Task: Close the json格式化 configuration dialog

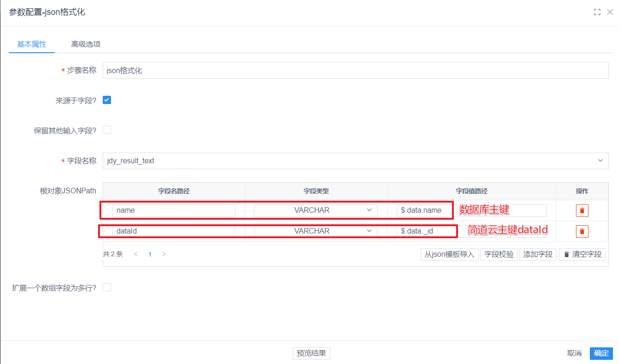Action: (x=610, y=12)
